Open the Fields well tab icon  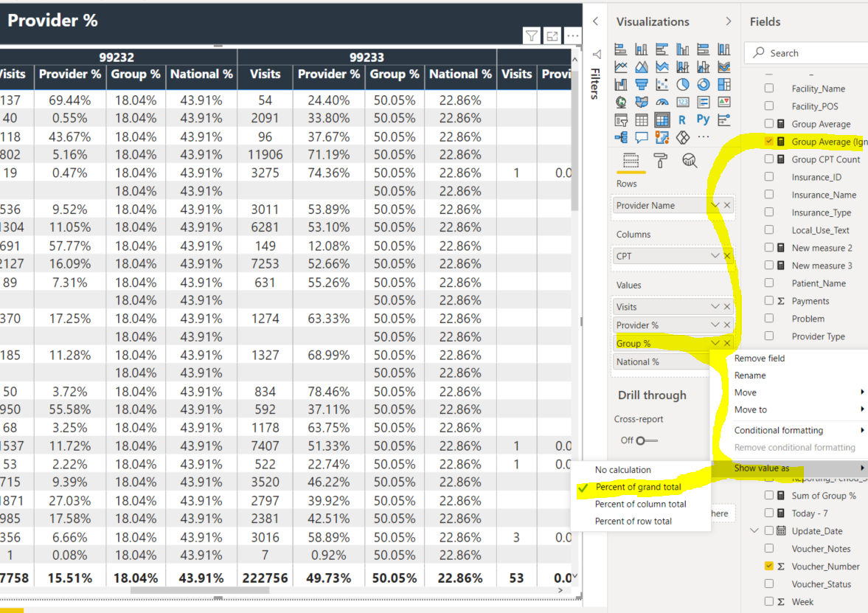(x=631, y=161)
